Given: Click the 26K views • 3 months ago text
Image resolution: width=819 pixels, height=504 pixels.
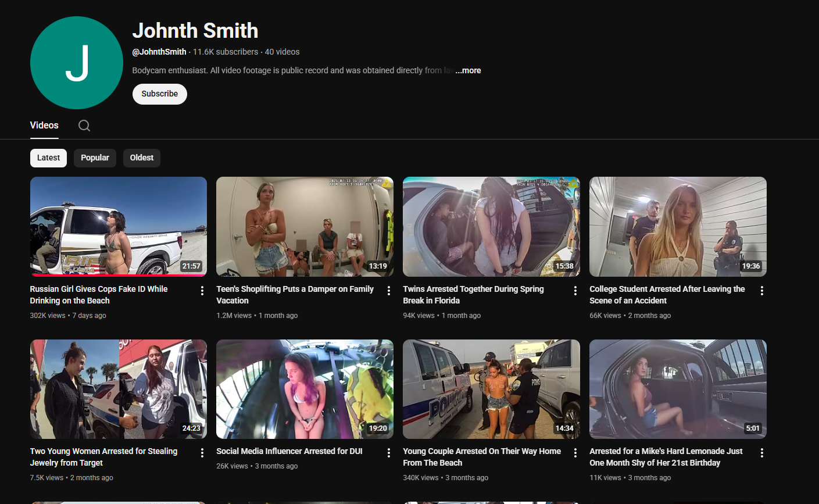Looking at the screenshot, I should pos(257,466).
